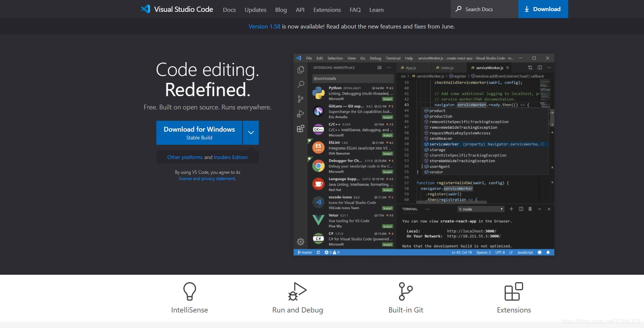
Task: Open the Extensions item in the top navigation
Action: 327,10
